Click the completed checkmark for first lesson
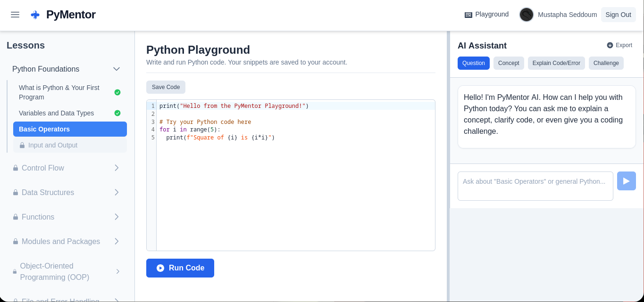Screen dimensions: 644x302 click(117, 92)
